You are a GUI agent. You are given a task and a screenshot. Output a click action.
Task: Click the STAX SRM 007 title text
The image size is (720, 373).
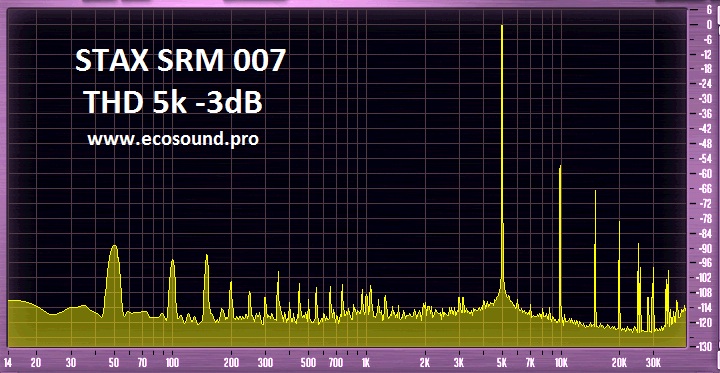181,61
